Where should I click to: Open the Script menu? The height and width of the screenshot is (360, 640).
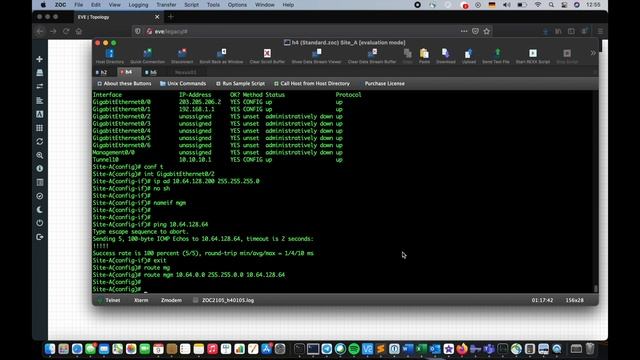pyautogui.click(x=191, y=5)
